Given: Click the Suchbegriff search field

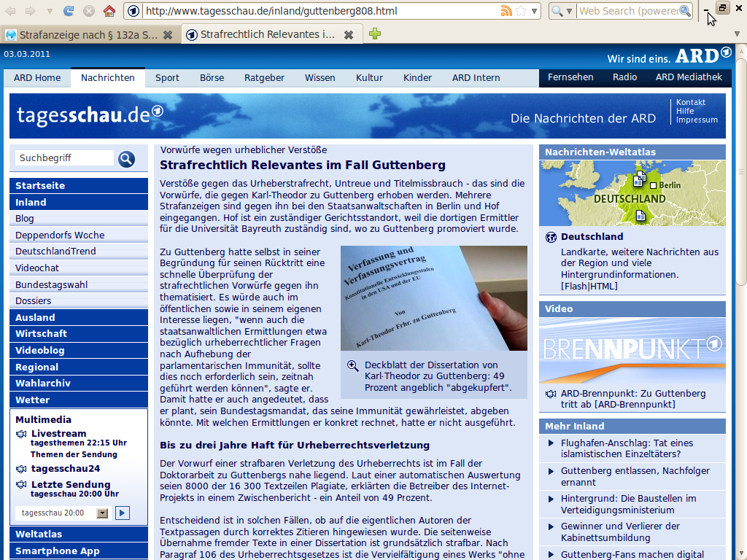Looking at the screenshot, I should click(64, 158).
